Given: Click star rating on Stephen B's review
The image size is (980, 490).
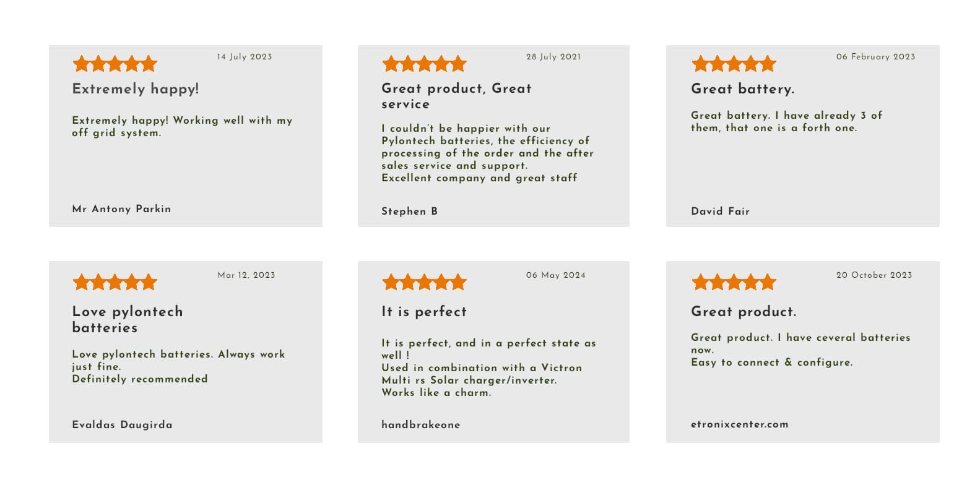Looking at the screenshot, I should (424, 64).
